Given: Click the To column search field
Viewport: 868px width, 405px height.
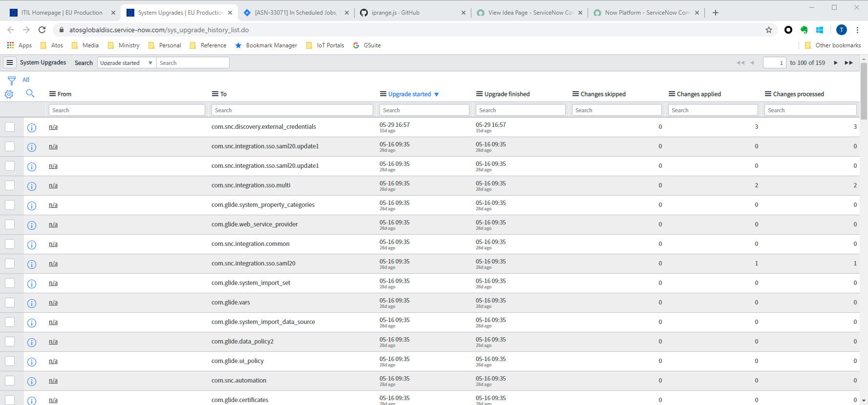Looking at the screenshot, I should tap(292, 110).
